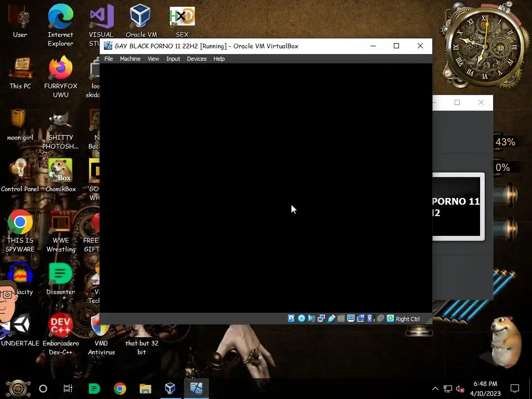Maximize the background VirtualBox Manager window
The height and width of the screenshot is (399, 532).
457,102
